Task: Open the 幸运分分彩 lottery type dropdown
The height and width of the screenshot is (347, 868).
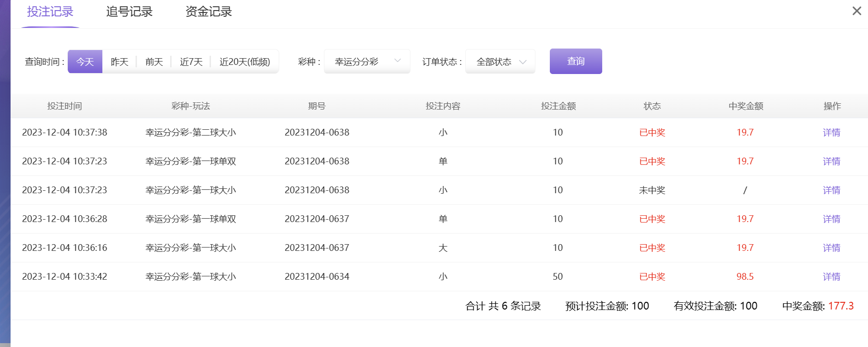Action: tap(367, 62)
